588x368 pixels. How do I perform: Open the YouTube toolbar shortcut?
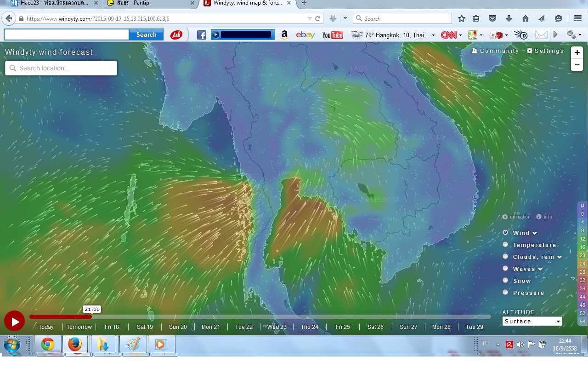pyautogui.click(x=333, y=35)
